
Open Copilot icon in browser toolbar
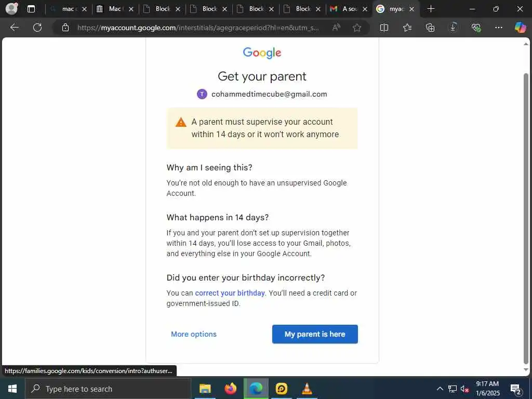[x=520, y=28]
